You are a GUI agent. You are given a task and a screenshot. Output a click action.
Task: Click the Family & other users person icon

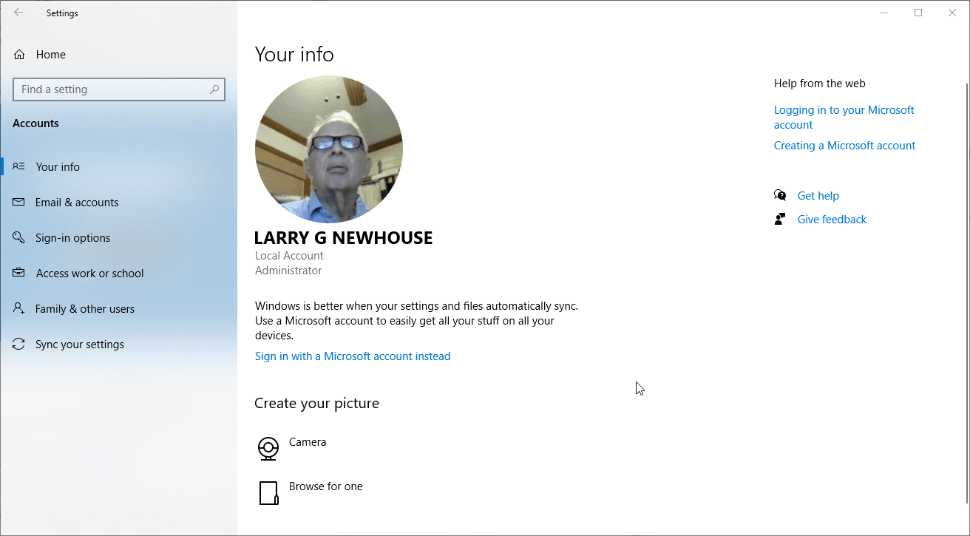point(19,308)
